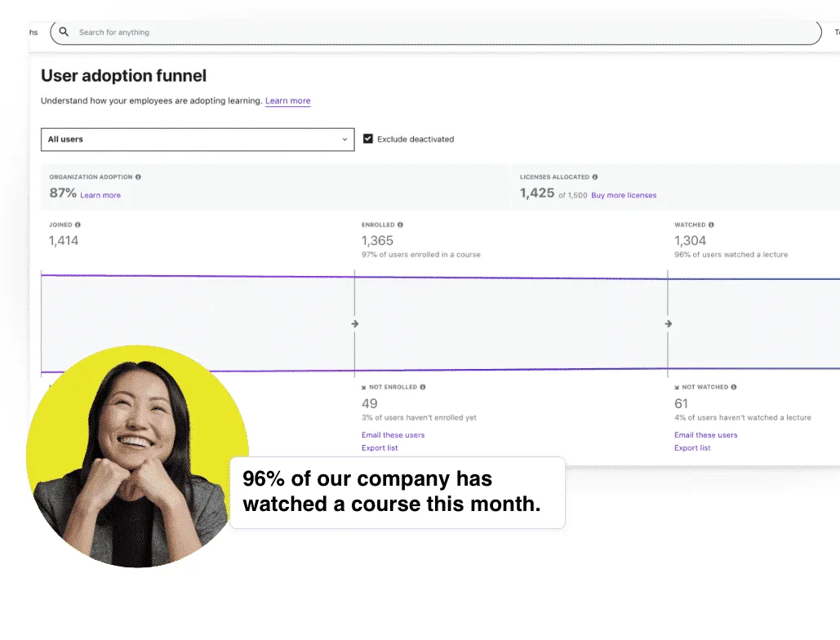Open the 'Buy more licenses' link

pyautogui.click(x=624, y=195)
